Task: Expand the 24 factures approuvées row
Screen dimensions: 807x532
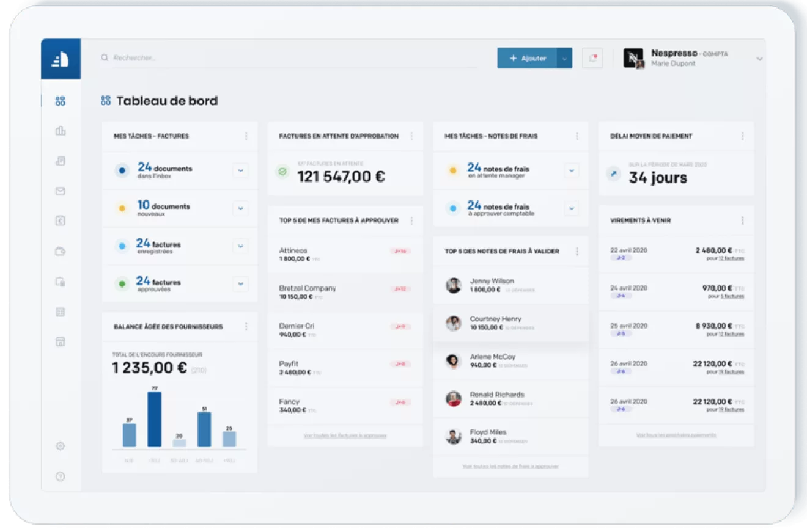Action: tap(240, 284)
